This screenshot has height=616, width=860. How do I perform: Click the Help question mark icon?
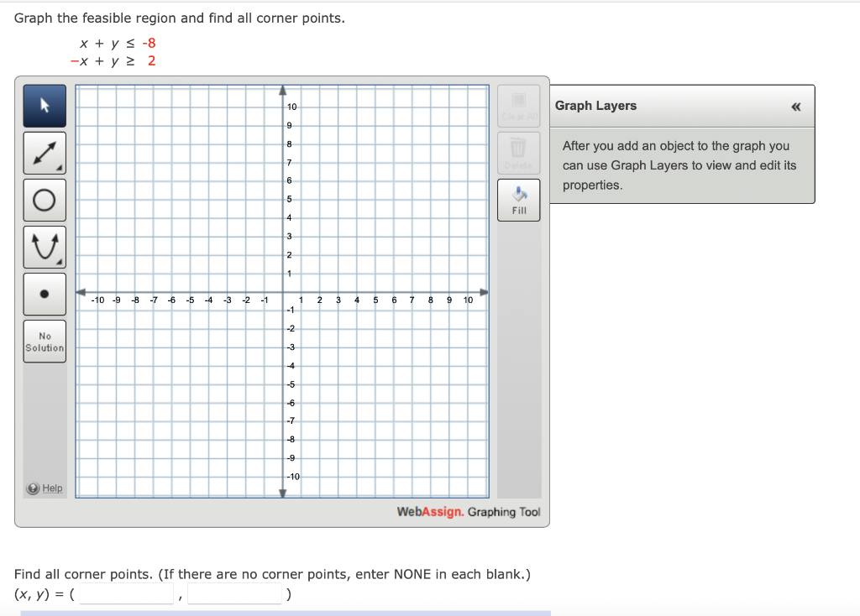[x=31, y=488]
